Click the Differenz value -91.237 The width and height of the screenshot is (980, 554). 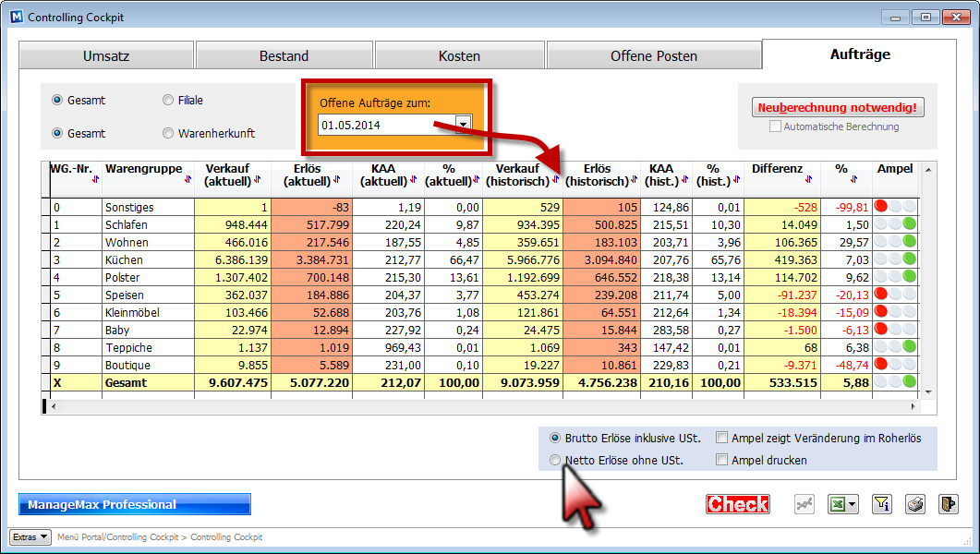click(781, 295)
